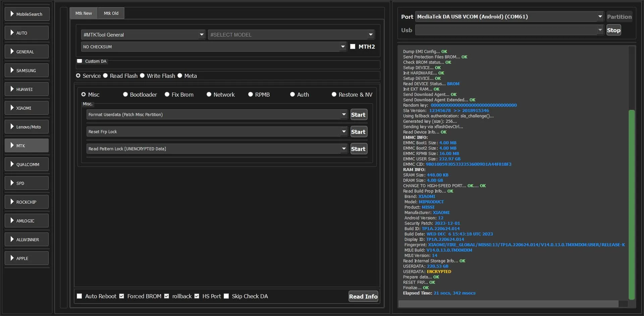This screenshot has height=316, width=644.
Task: Enable the Auto Reboot checkbox
Action: pos(79,296)
